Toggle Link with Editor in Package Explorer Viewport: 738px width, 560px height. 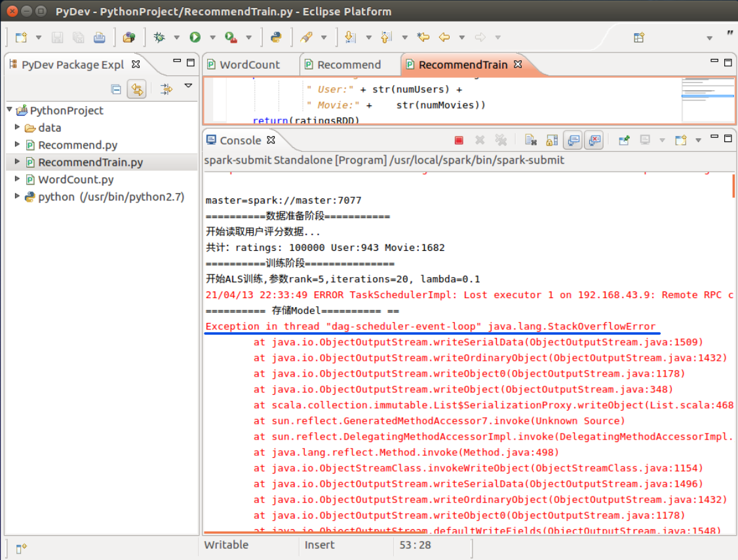click(137, 89)
